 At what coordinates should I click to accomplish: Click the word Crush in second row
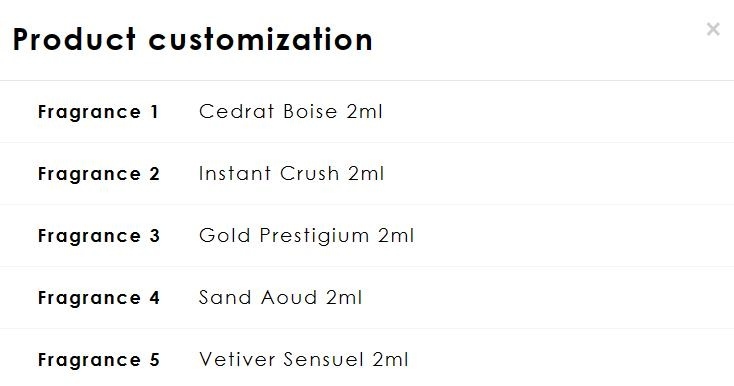coord(309,174)
